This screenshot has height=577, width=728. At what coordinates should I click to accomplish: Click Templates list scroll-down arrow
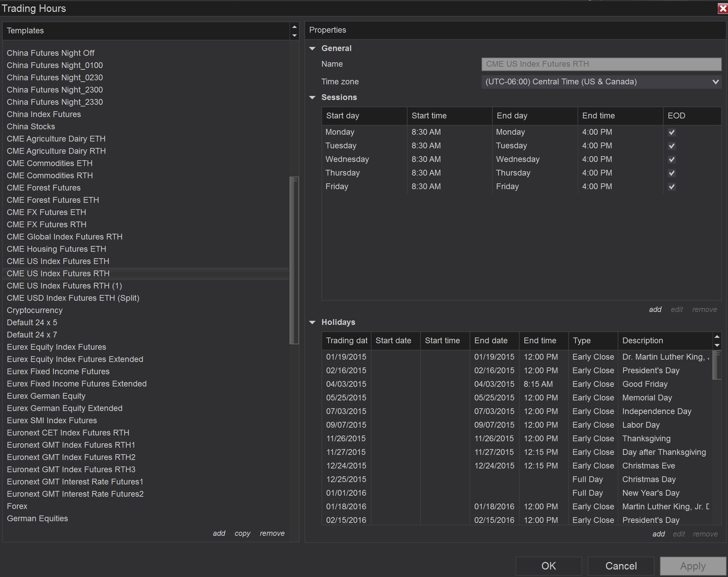[295, 35]
